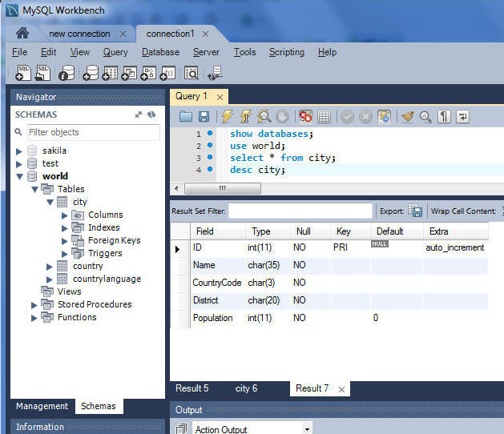Beautify the SQL script (broom icon)
Screen dimensions: 504x434
point(407,117)
